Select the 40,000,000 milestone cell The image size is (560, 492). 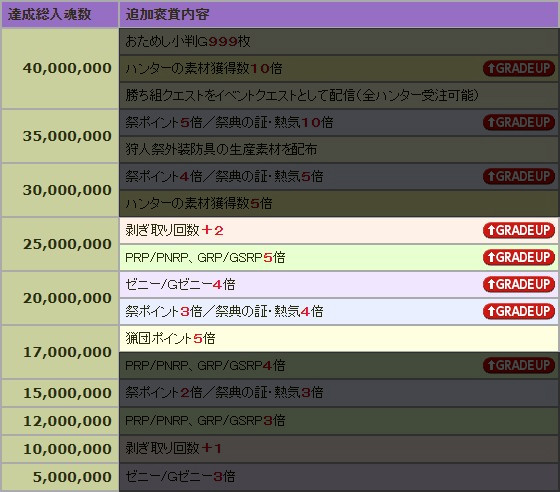click(x=60, y=69)
